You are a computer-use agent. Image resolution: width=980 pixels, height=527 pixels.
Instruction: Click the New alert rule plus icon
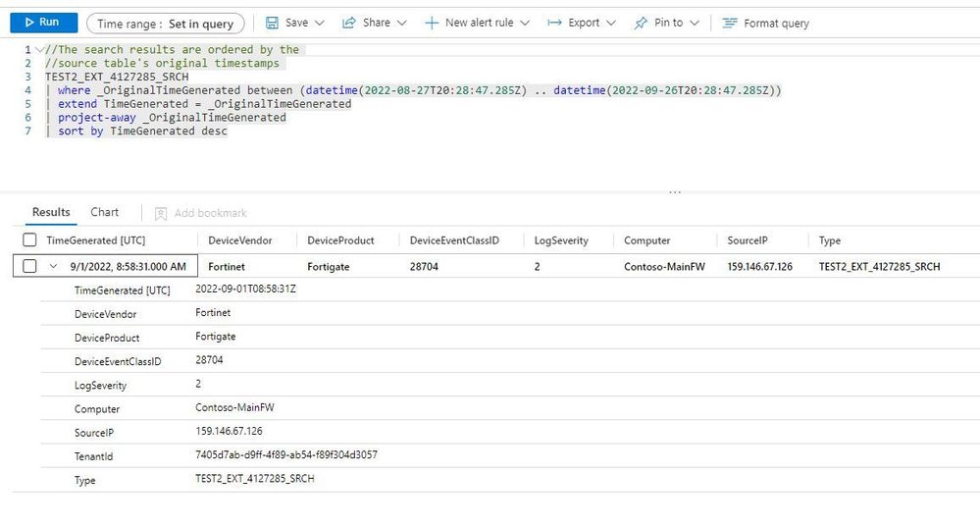[432, 24]
